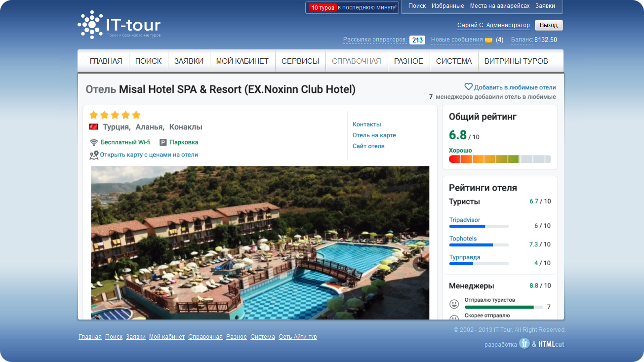Open Рассылки операторов 213 counter
Screen dimensions: 644x362
417,40
